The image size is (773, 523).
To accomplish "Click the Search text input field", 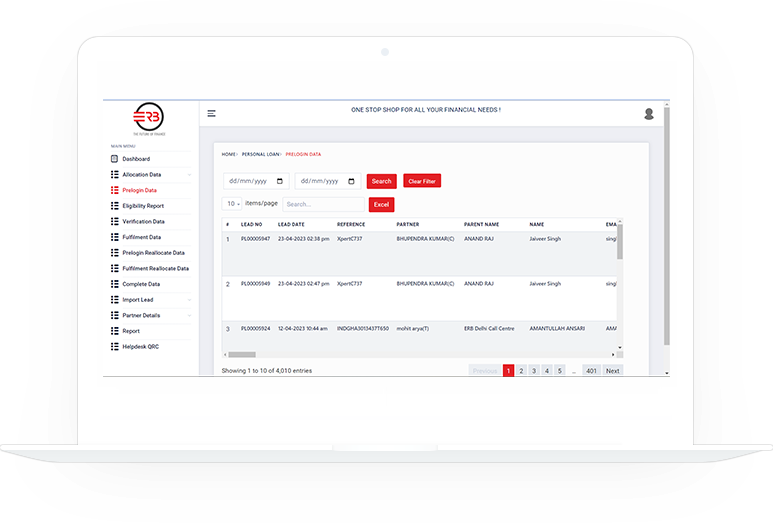I will tap(322, 204).
